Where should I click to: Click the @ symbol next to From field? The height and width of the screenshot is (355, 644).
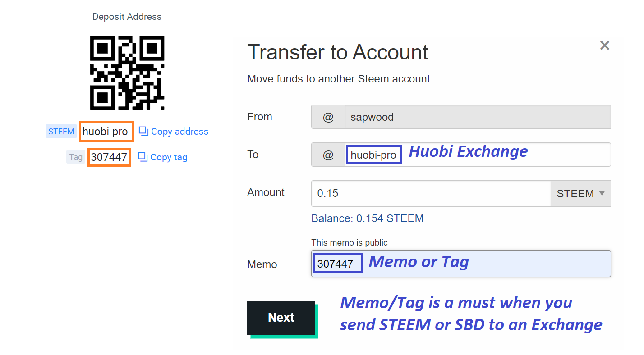pos(328,117)
